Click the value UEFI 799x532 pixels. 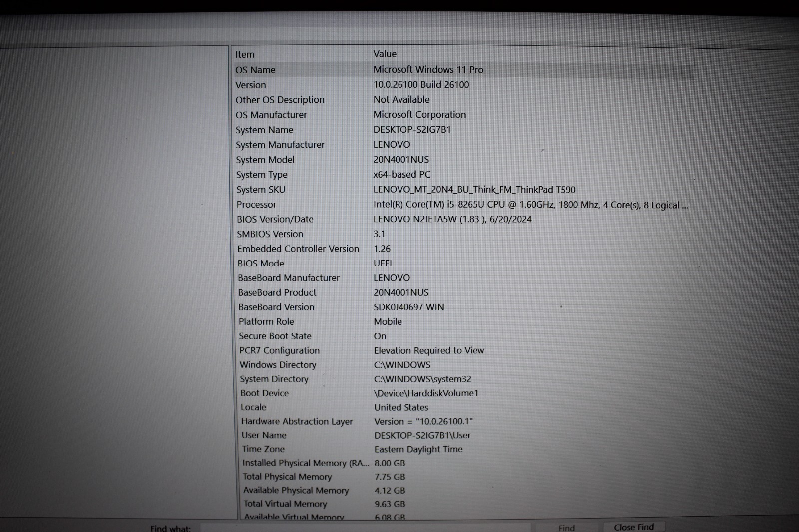[383, 263]
